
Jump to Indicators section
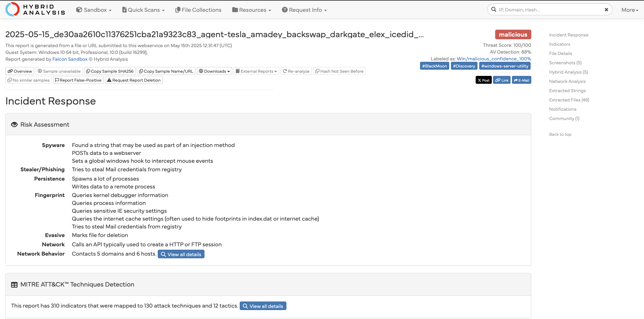point(560,44)
